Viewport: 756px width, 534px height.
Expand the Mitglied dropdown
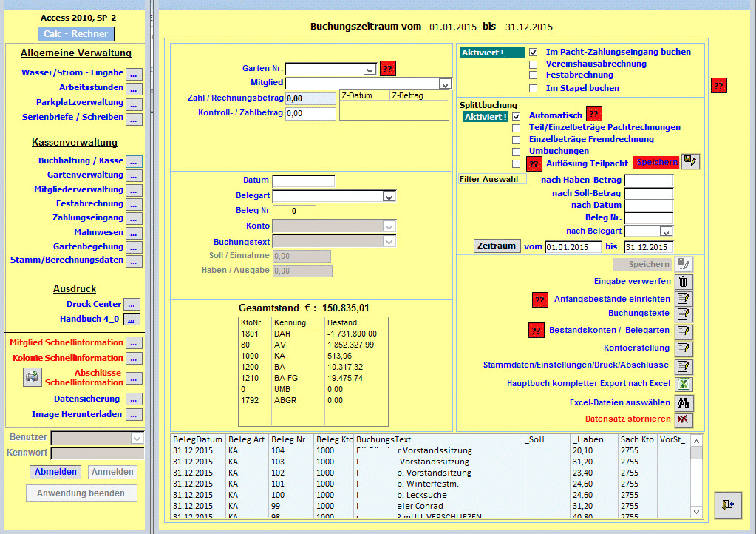coord(445,84)
